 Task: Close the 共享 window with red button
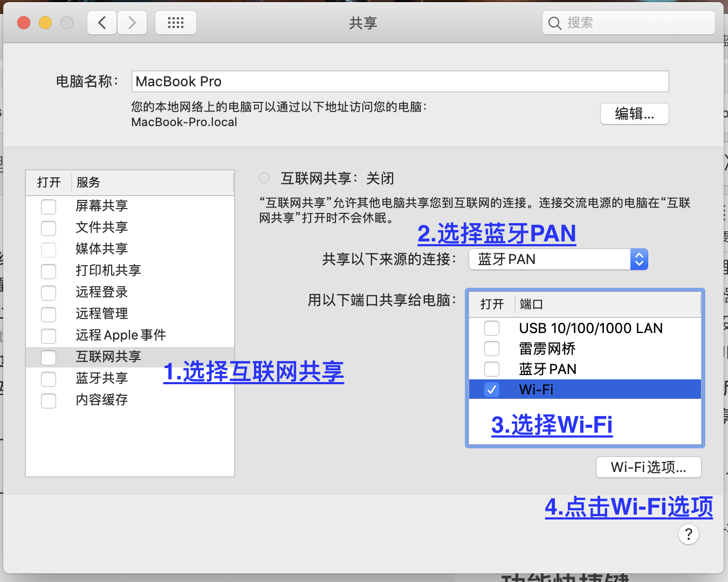[x=24, y=23]
